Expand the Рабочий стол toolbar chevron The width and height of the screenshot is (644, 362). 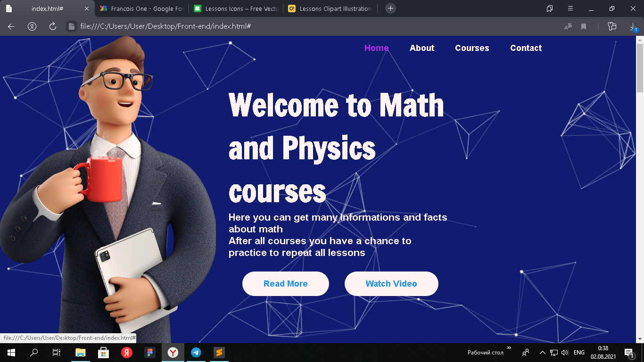click(x=509, y=348)
